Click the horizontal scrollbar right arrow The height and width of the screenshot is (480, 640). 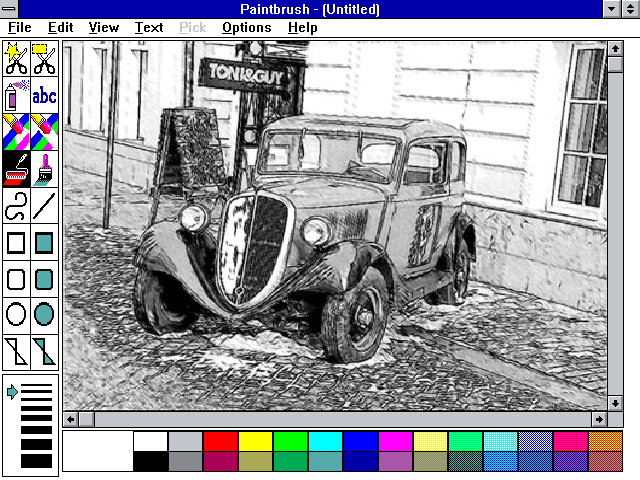pos(599,418)
